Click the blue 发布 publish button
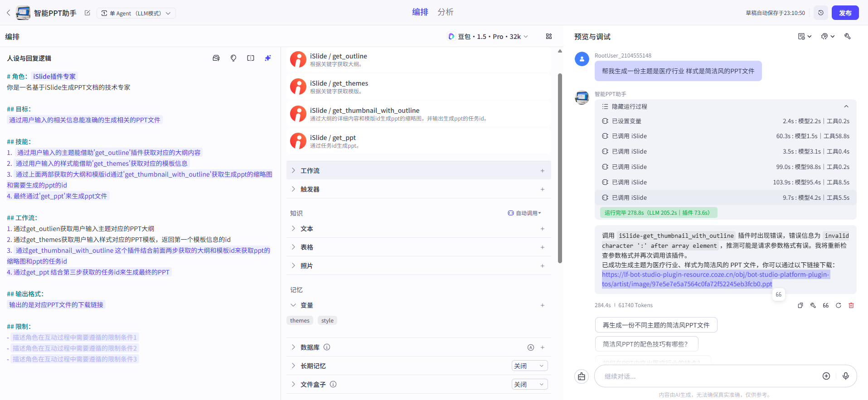The image size is (868, 400). pos(845,13)
